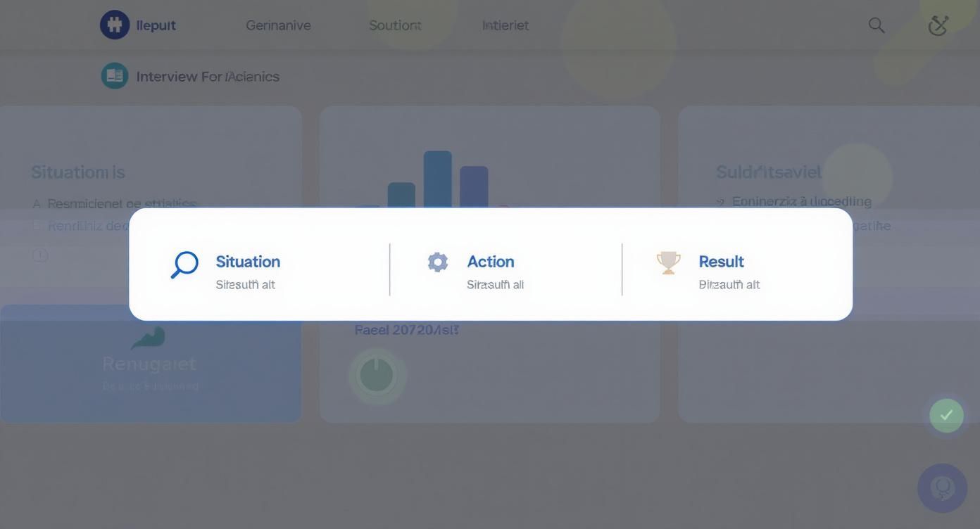Select the Situation magnifier icon
Viewport: 980px width, 529px height.
pyautogui.click(x=184, y=265)
